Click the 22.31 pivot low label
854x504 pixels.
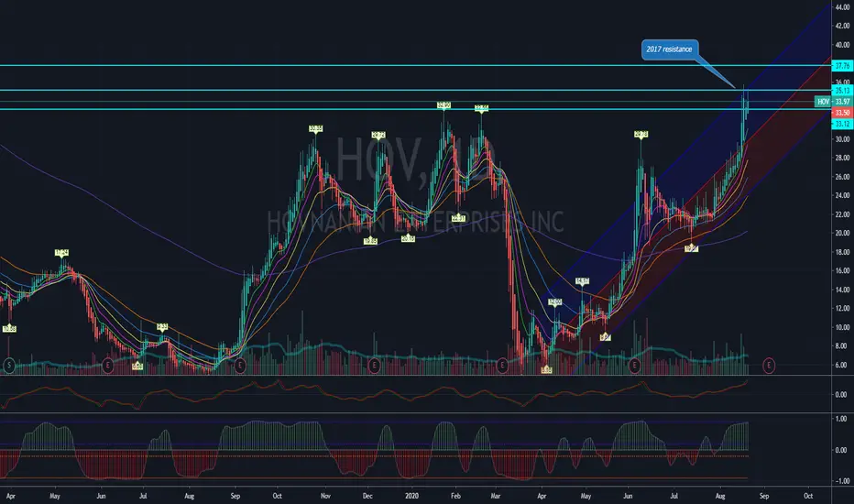click(458, 218)
